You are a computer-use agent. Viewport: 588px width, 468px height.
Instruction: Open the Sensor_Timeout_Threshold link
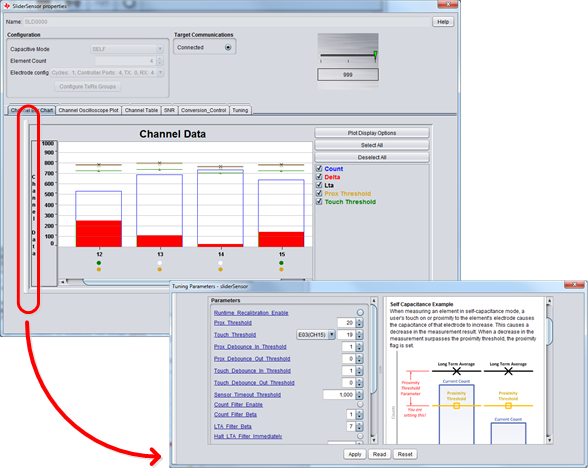click(x=247, y=394)
